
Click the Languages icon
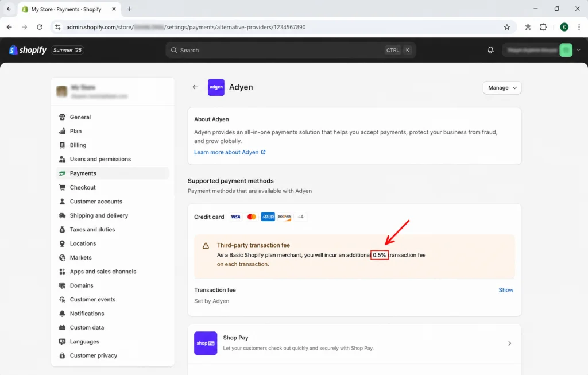point(62,342)
